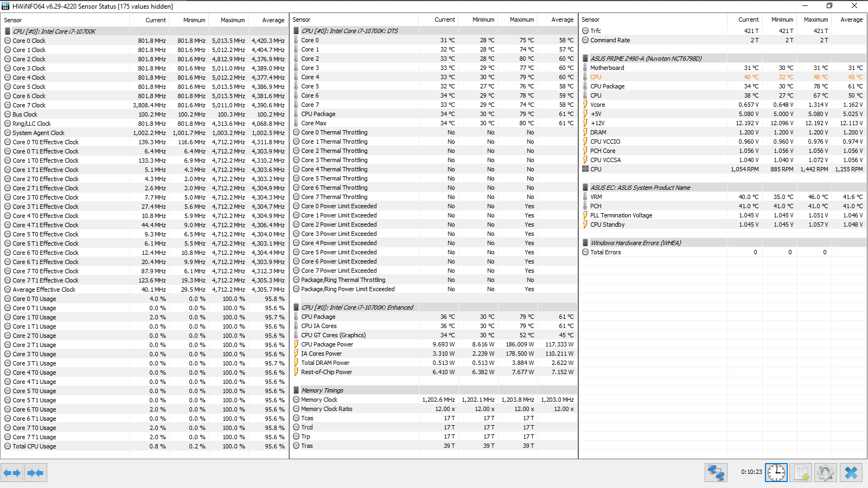The width and height of the screenshot is (868, 488).
Task: Select the Total DRAM Power row
Action: 433,363
